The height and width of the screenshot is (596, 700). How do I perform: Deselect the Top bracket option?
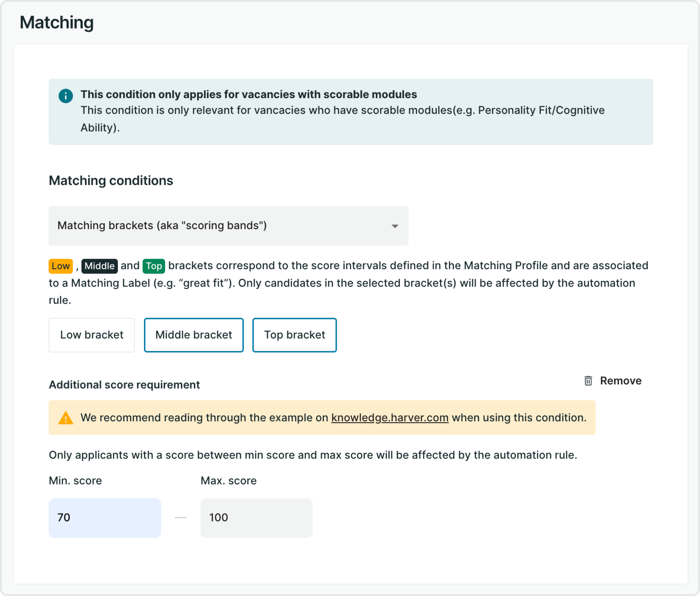[294, 335]
